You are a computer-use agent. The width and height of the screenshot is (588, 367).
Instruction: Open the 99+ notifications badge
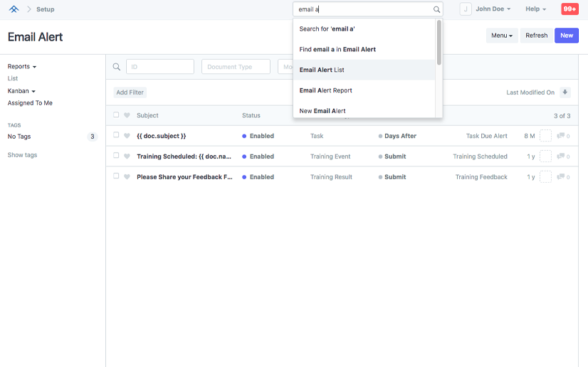(x=569, y=9)
